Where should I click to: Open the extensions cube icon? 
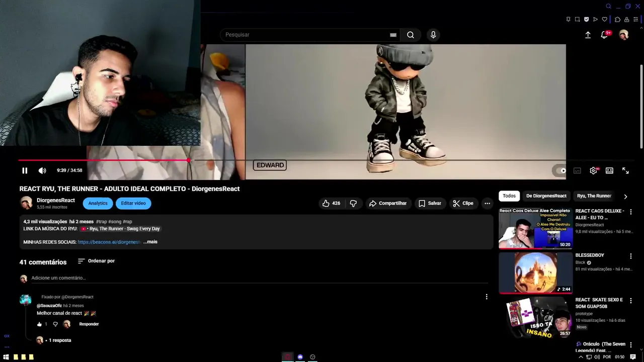(617, 20)
